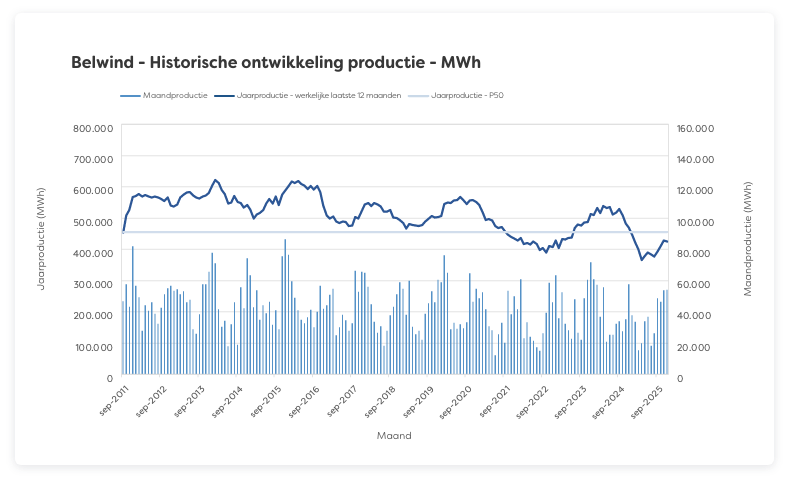Viewport: 789px width, 482px height.
Task: Toggle the 'werkelijke laatste 12 maanden' legend entry
Action: point(320,95)
